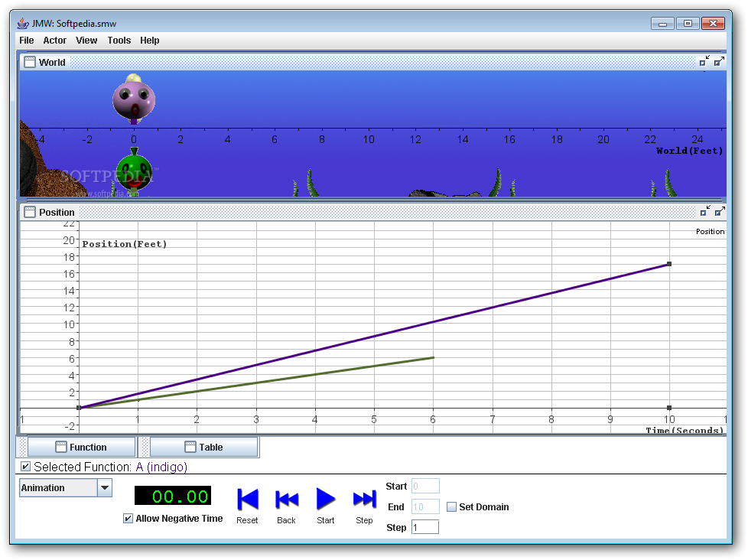The height and width of the screenshot is (560, 748).
Task: Click the End value input field
Action: [425, 506]
